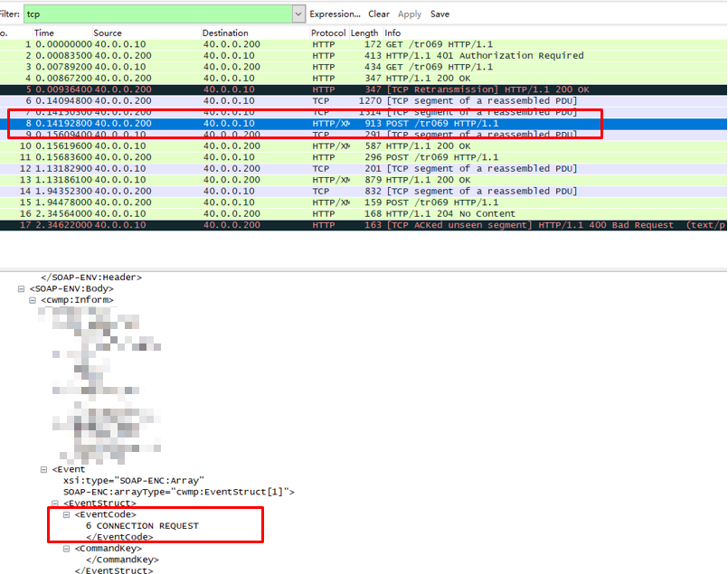Select the closing /EventStruct line
This screenshot has width=728, height=574.
click(x=114, y=570)
